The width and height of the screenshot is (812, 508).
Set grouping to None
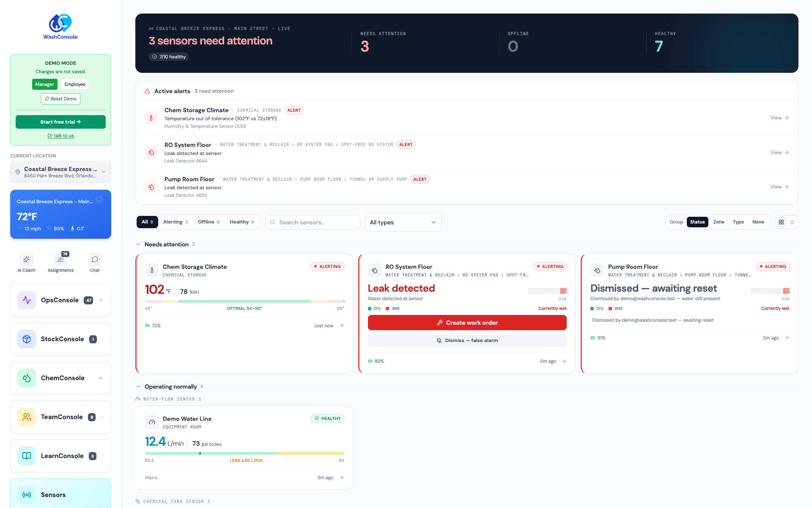click(x=758, y=222)
